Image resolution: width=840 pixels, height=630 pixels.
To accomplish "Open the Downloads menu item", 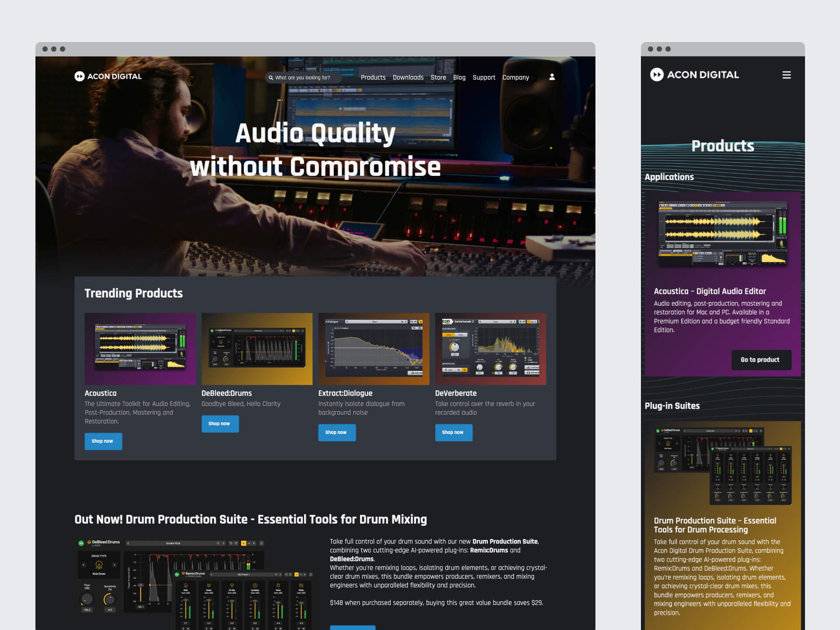I will tap(408, 77).
